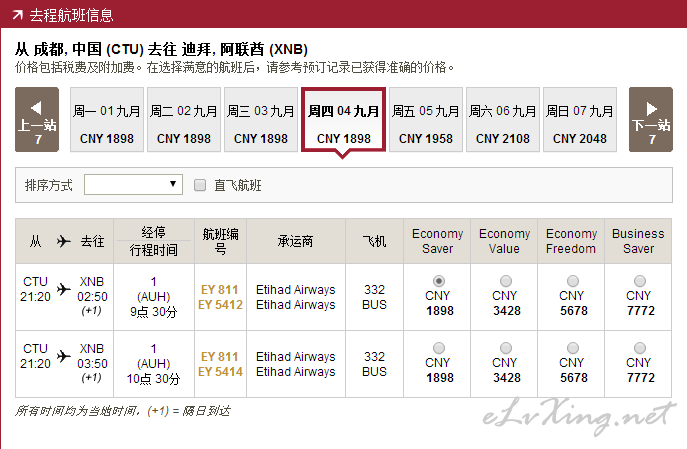Image resolution: width=687 pixels, height=449 pixels.
Task: Tick the 直飞航班 direct flights checkbox
Action: tap(200, 185)
